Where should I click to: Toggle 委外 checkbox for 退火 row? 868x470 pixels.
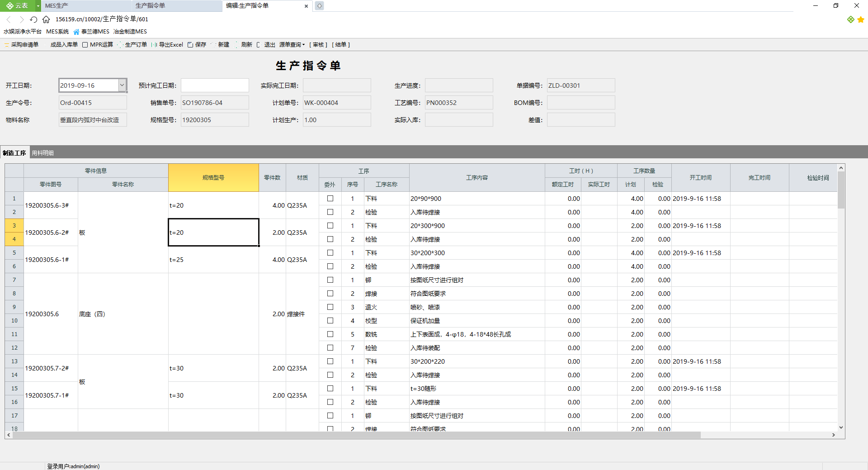(x=330, y=307)
